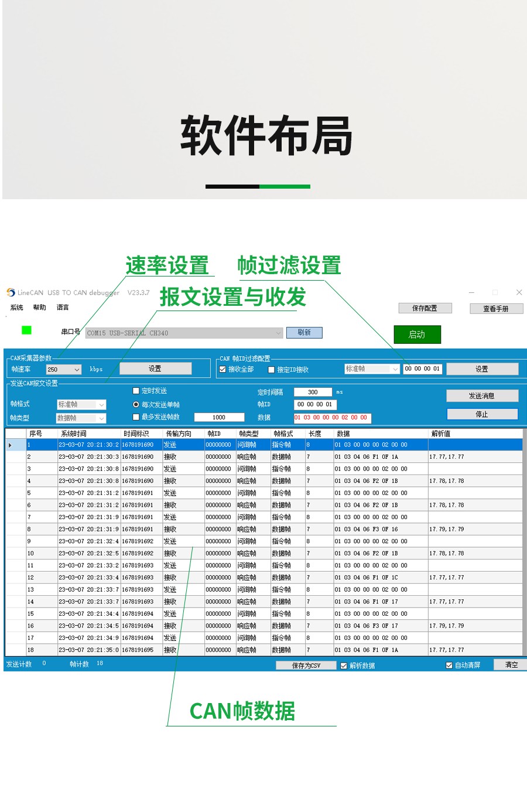Select the 每次发送单帧 radio button
Image resolution: width=527 pixels, height=812 pixels.
click(x=136, y=405)
